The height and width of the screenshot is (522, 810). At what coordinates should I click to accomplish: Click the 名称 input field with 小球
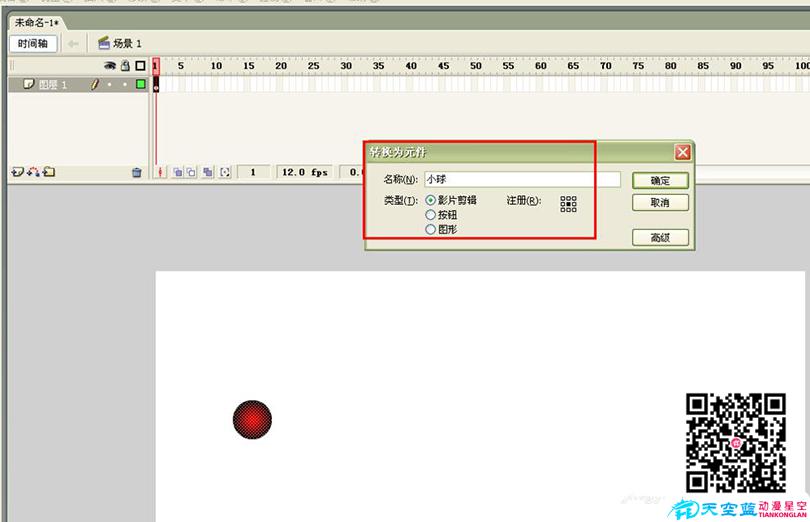click(x=522, y=179)
